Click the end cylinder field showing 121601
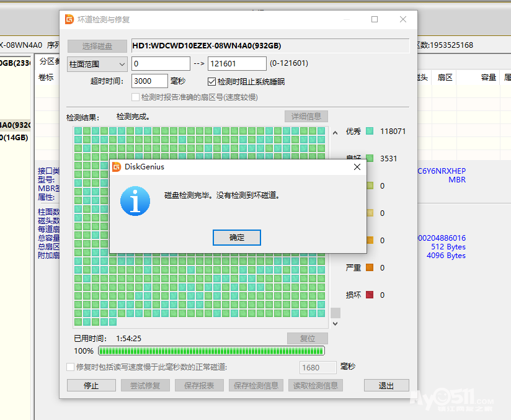 coord(237,63)
